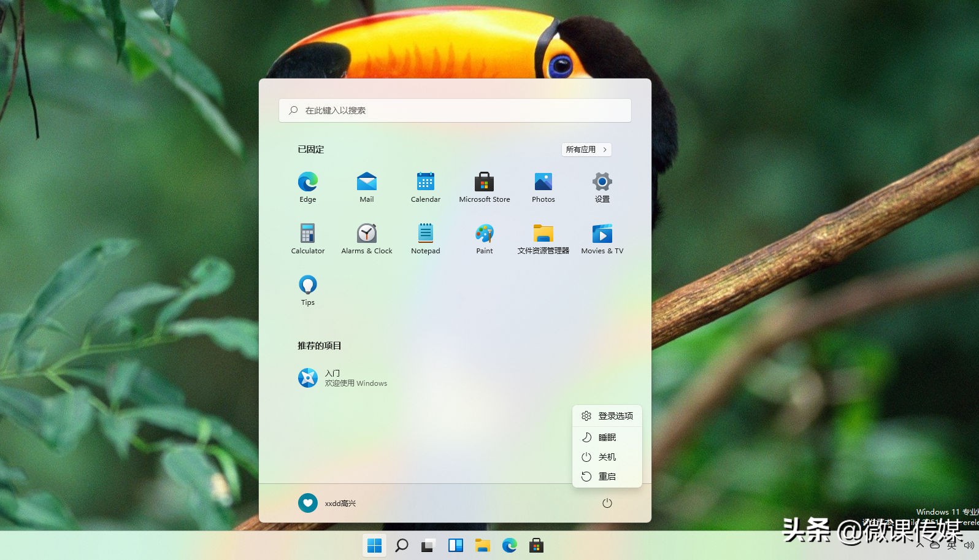This screenshot has height=560, width=979.
Task: Launch Alarms & Clock
Action: tap(367, 239)
